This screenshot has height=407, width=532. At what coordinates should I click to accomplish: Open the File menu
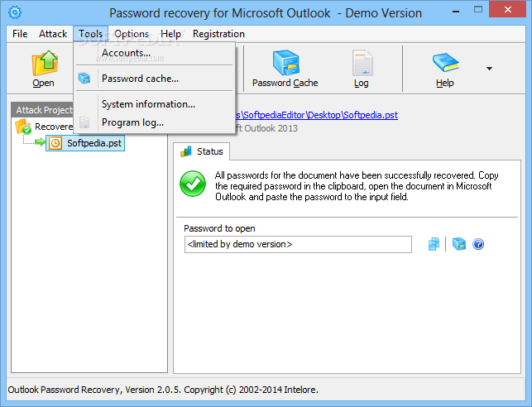point(20,34)
